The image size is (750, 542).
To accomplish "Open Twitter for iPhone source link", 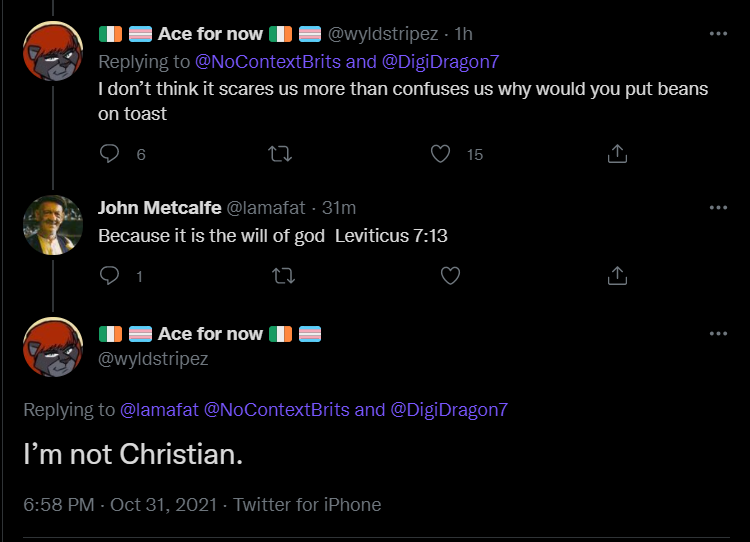I will 307,505.
